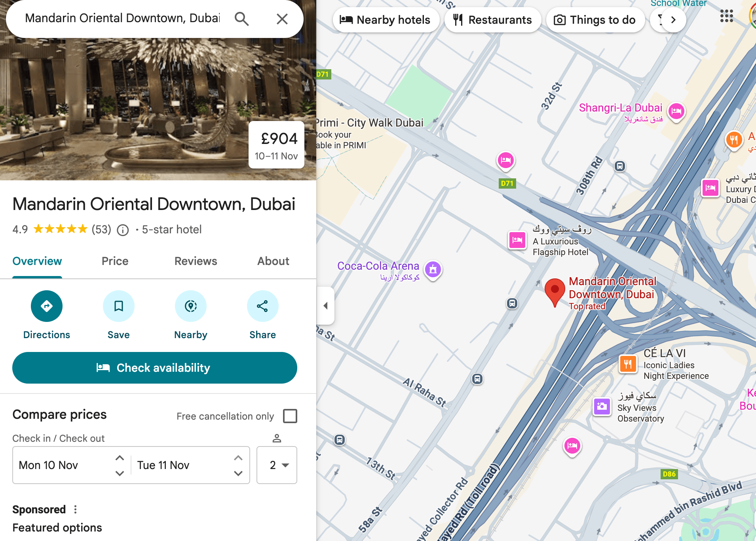This screenshot has width=756, height=541.
Task: Filter map by Restaurants
Action: [493, 20]
